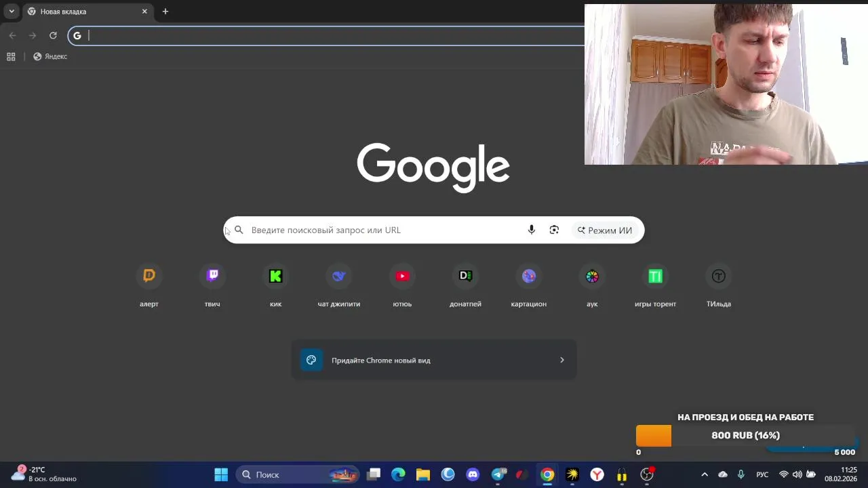Switch to Google Chrome in taskbar

547,474
